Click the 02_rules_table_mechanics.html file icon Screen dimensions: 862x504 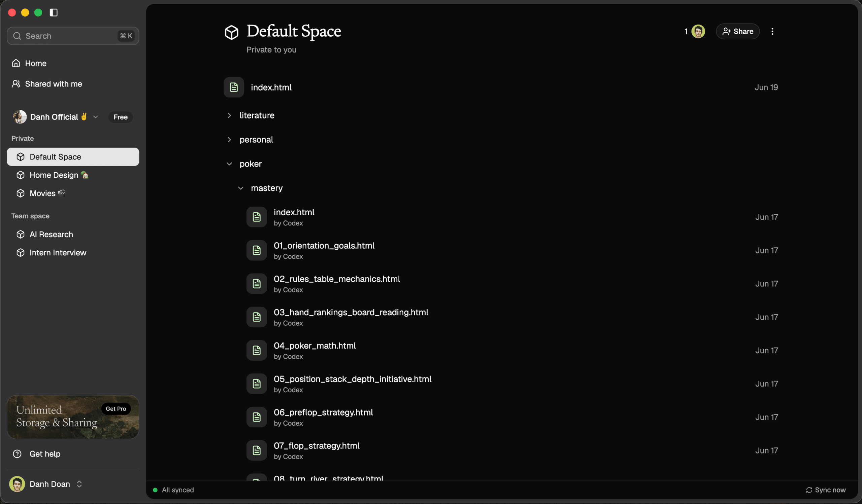[257, 284]
